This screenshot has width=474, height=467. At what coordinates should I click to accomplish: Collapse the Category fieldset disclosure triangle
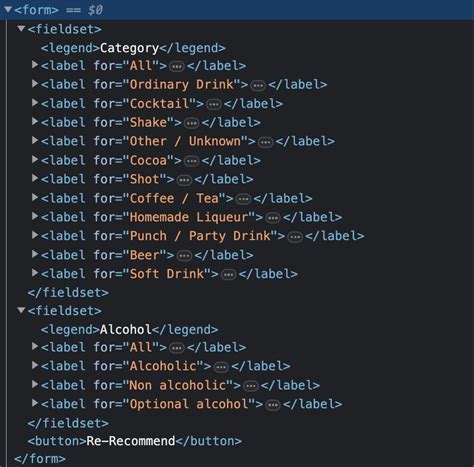pyautogui.click(x=21, y=29)
